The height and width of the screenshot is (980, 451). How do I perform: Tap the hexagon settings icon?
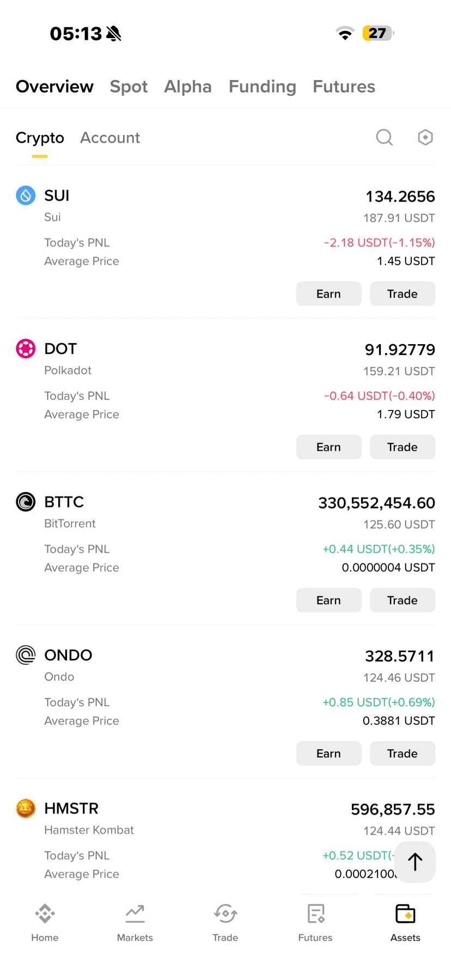(x=425, y=137)
